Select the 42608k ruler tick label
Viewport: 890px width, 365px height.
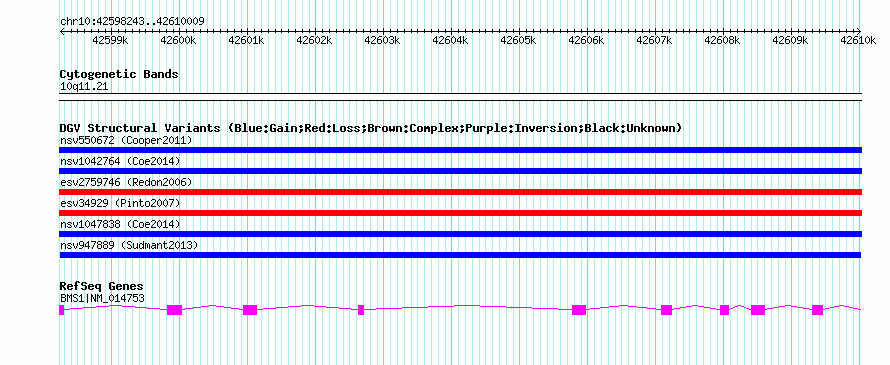coord(723,40)
